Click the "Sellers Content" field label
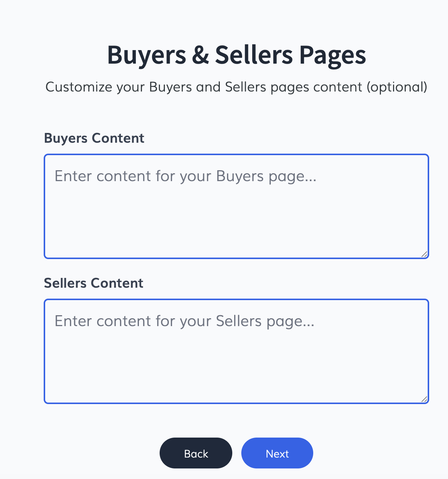 click(94, 283)
